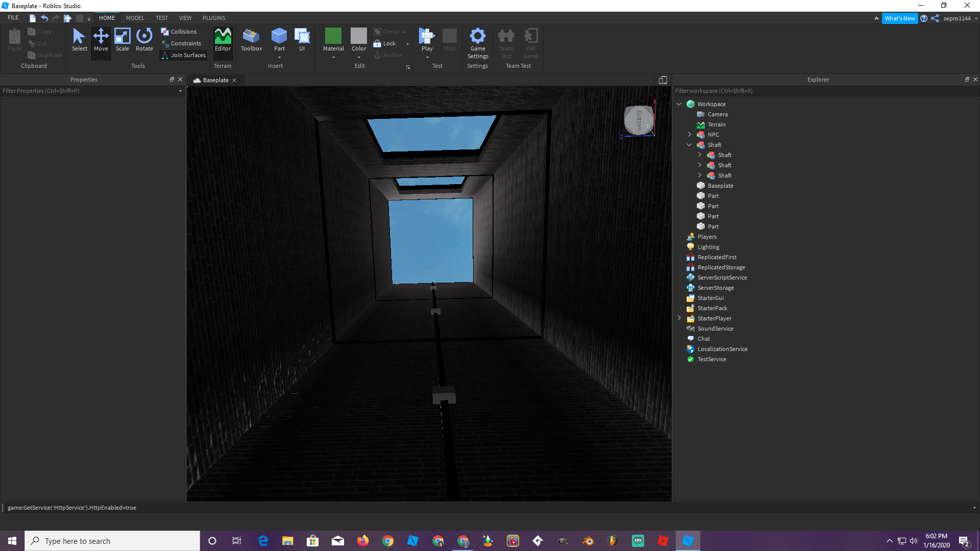Toggle Join Surfaces option
The width and height of the screenshot is (980, 551).
coord(183,55)
